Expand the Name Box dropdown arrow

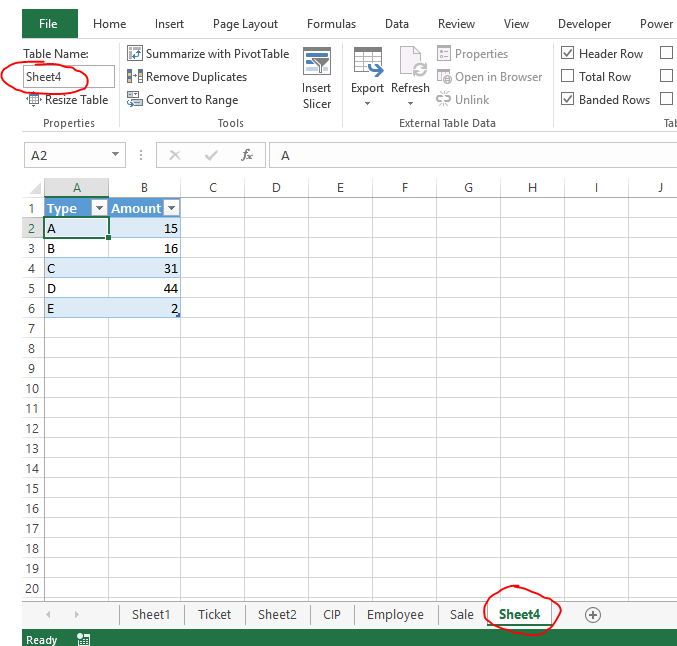point(115,154)
